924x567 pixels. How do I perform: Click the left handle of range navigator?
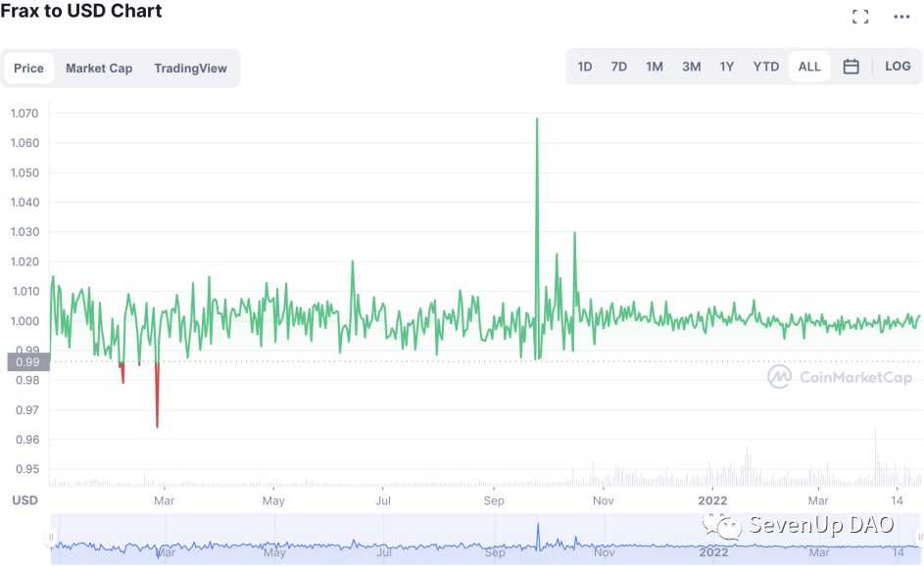[52, 538]
